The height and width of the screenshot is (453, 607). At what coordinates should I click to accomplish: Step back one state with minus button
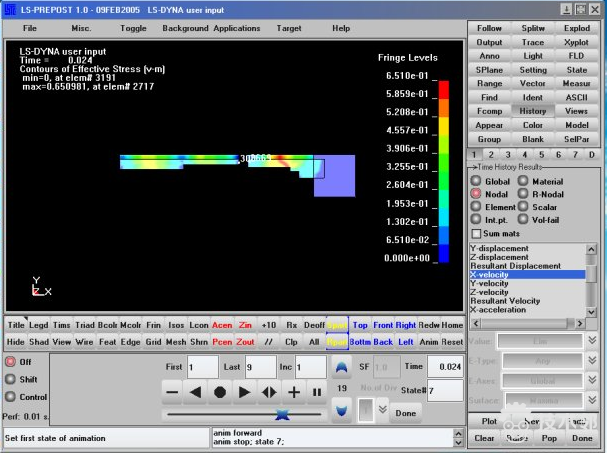pyautogui.click(x=171, y=392)
